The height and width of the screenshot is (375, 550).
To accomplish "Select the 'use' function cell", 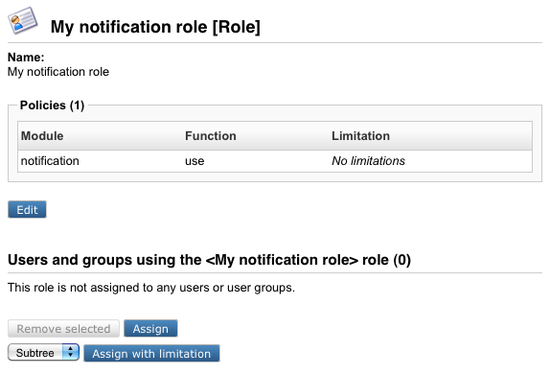I will [195, 161].
